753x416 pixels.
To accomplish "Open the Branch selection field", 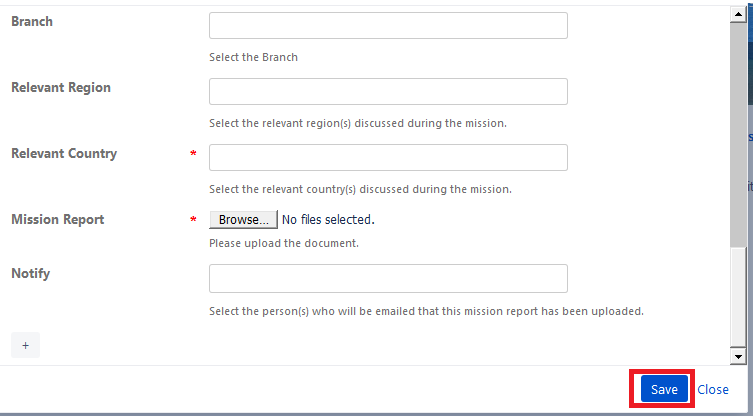I will 388,25.
